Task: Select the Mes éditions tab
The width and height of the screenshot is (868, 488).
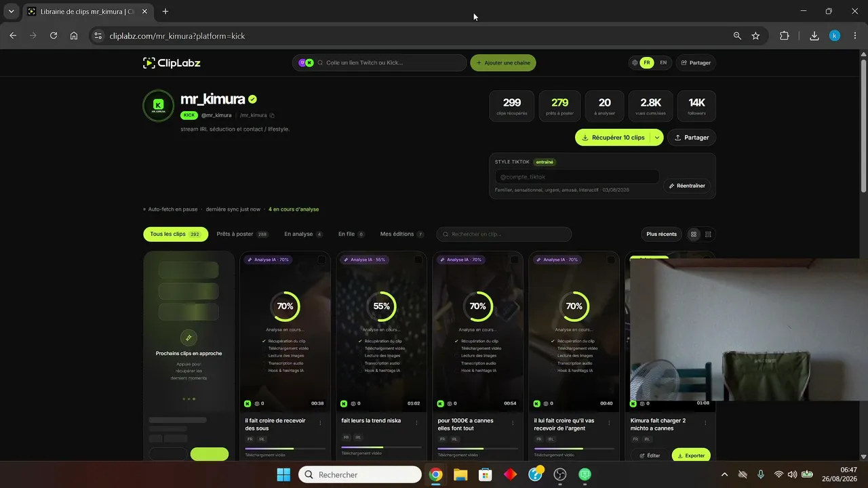Action: (x=402, y=235)
